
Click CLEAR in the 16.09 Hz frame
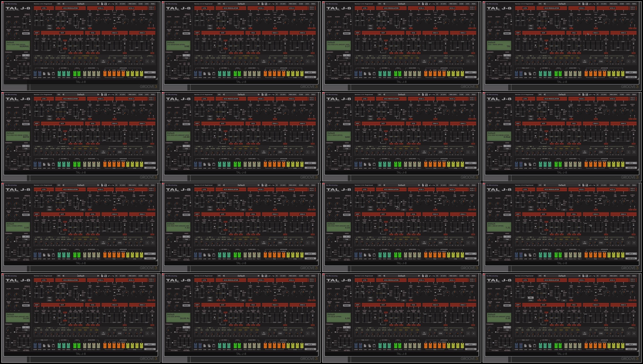click(x=301, y=276)
